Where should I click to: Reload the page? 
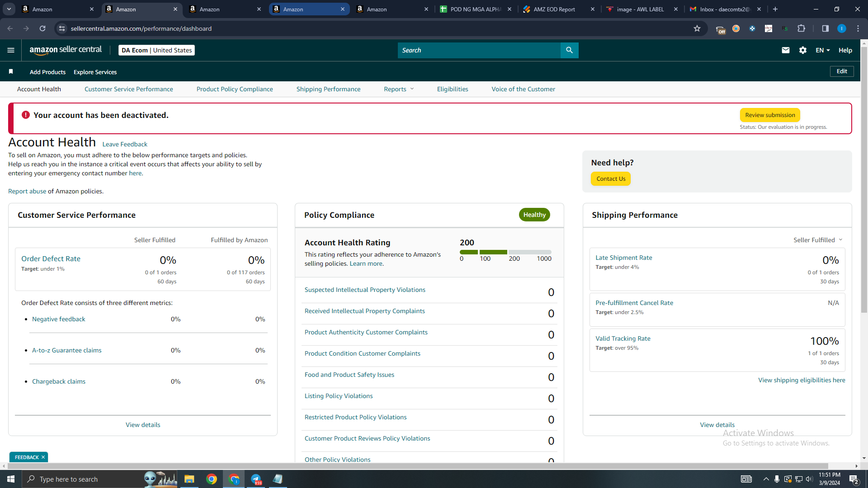tap(42, 28)
